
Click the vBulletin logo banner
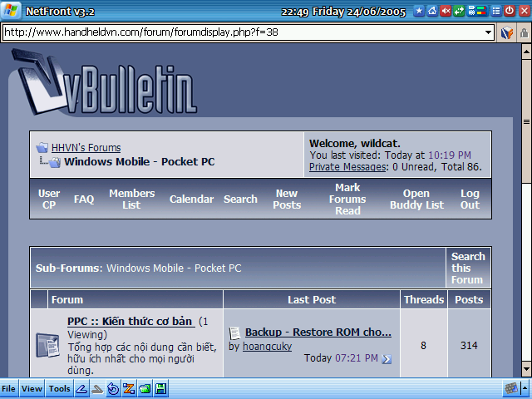coord(103,81)
